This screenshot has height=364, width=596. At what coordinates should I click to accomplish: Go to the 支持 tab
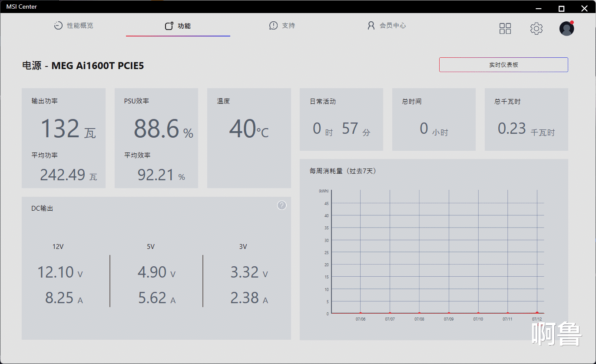[282, 26]
